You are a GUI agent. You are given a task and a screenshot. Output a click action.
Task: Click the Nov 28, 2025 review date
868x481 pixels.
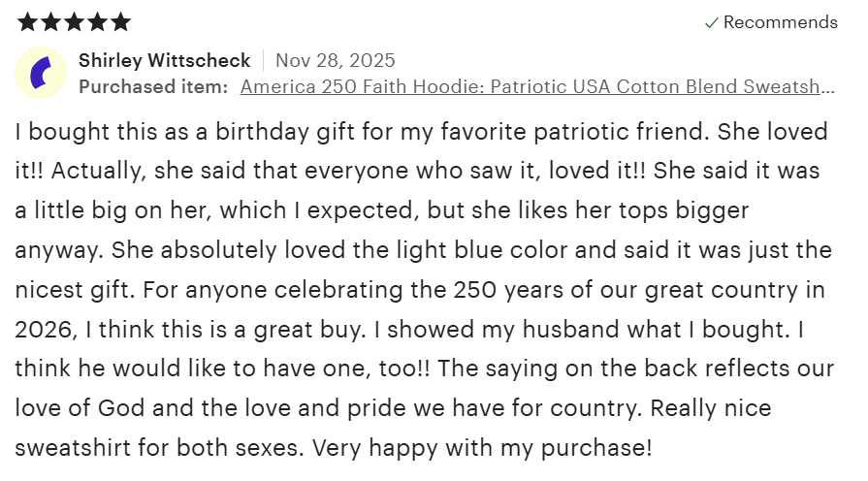point(335,60)
